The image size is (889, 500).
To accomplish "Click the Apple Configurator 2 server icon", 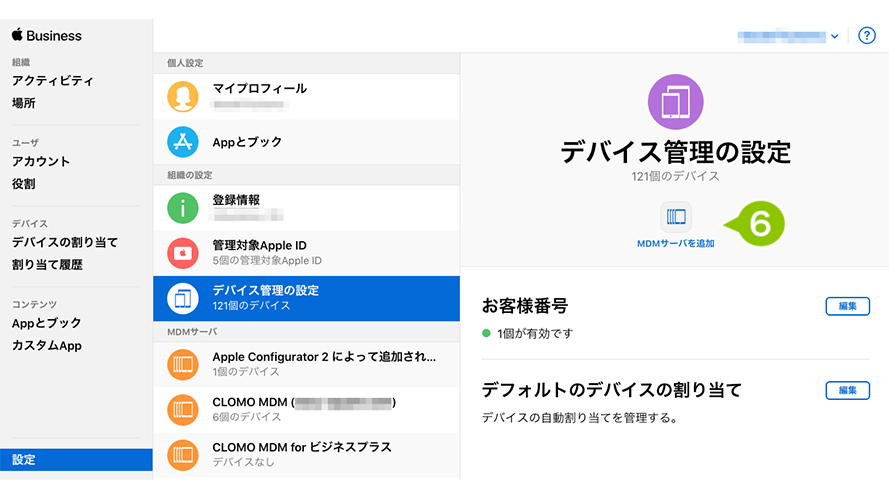I will [183, 364].
